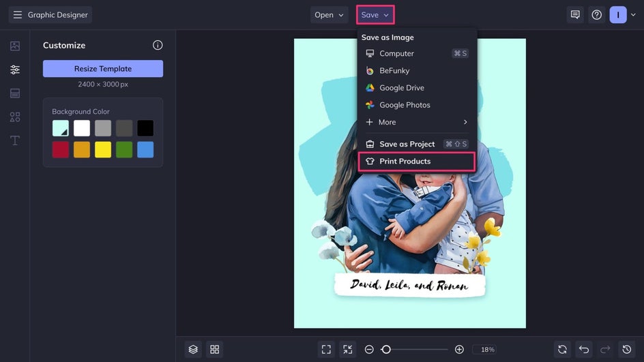Select the light gray background swatch
Viewport: 644px width, 362px height.
(x=103, y=128)
